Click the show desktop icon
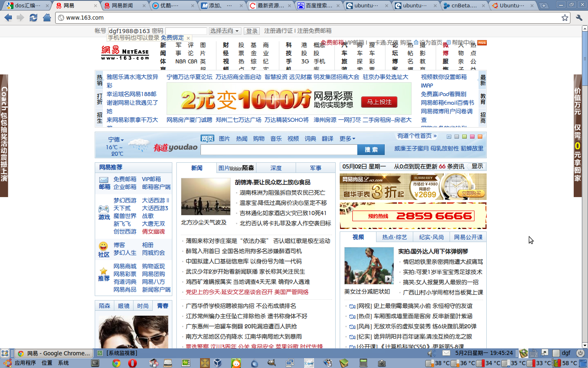The height and width of the screenshot is (368, 588). 5,353
